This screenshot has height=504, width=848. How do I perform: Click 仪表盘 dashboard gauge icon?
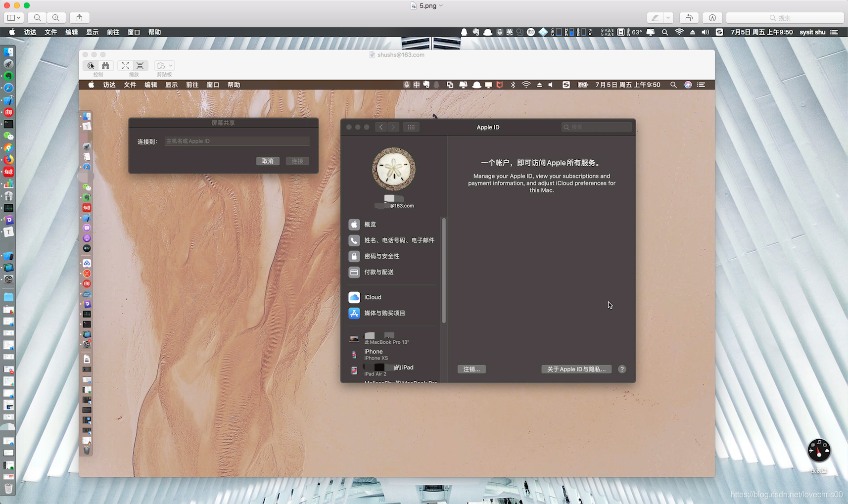(819, 451)
